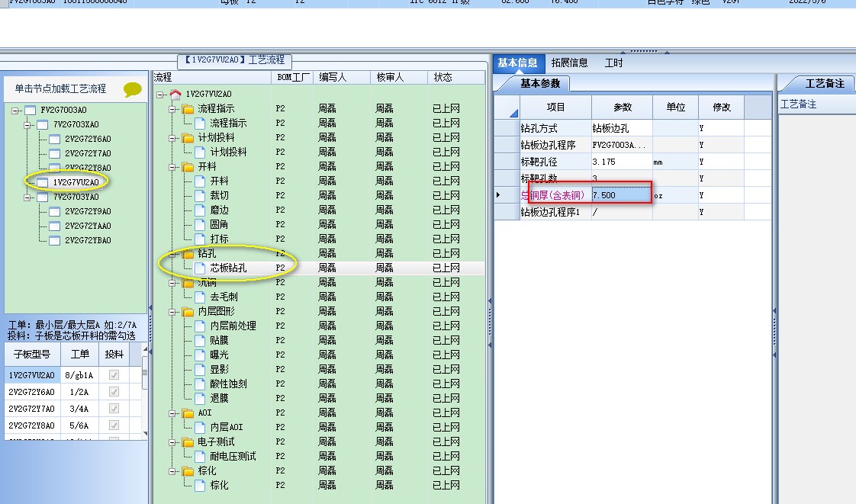Click document icon beside 显影

point(200,369)
